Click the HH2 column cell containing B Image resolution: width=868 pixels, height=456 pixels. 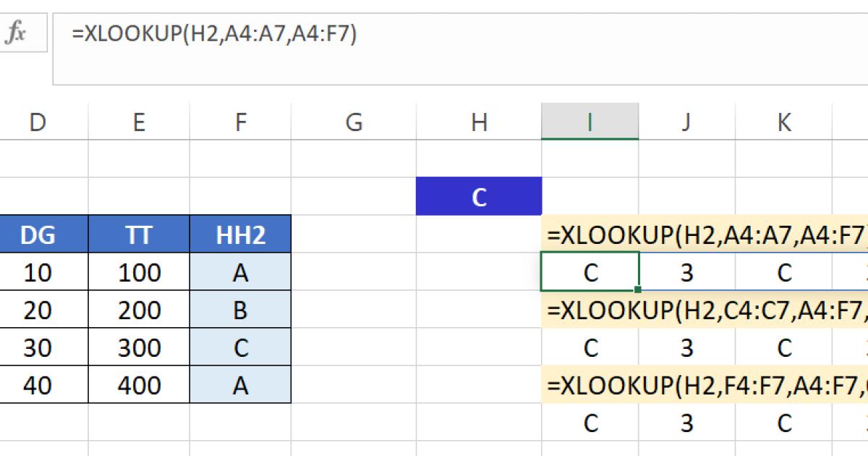pyautogui.click(x=240, y=309)
